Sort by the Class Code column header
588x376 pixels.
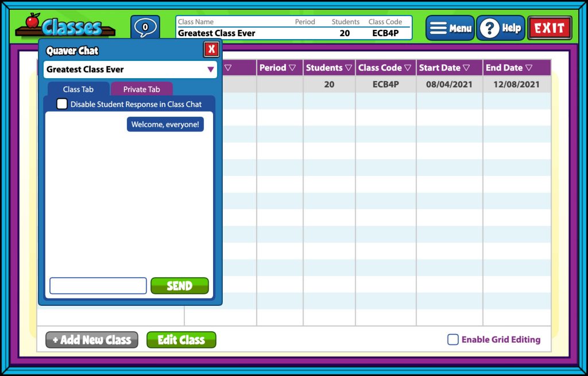386,68
